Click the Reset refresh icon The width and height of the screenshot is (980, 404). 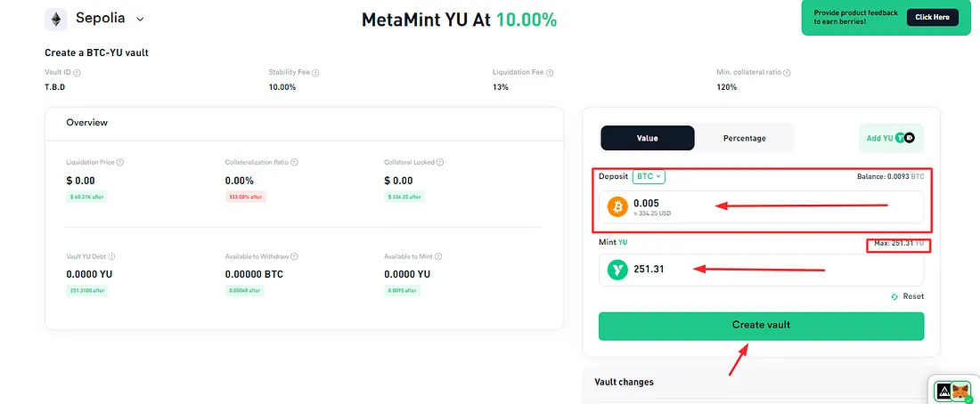[x=894, y=296]
